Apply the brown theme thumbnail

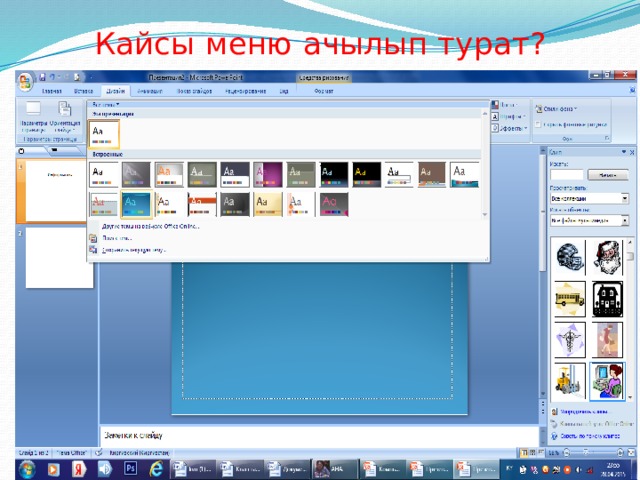coord(432,175)
